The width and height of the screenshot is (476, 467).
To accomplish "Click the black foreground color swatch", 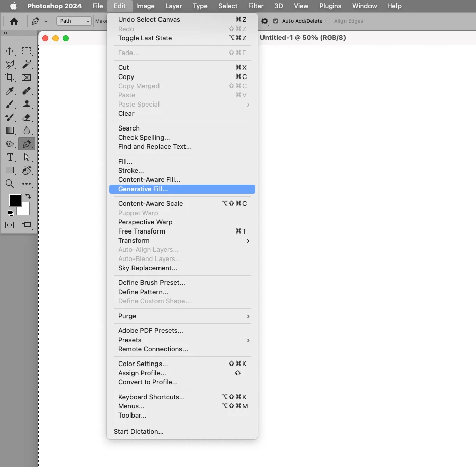I will (x=15, y=200).
